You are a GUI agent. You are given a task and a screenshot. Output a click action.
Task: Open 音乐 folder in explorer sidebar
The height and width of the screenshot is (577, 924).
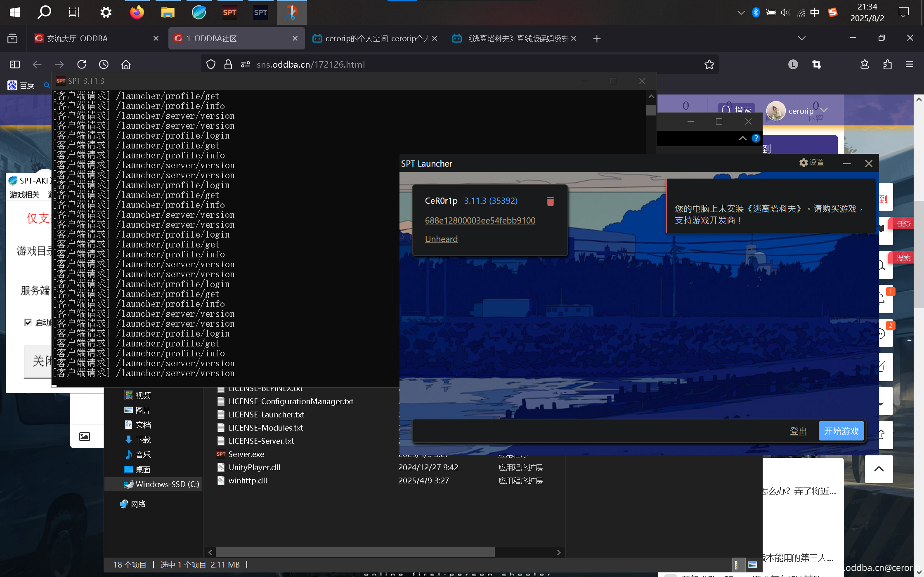(x=138, y=455)
